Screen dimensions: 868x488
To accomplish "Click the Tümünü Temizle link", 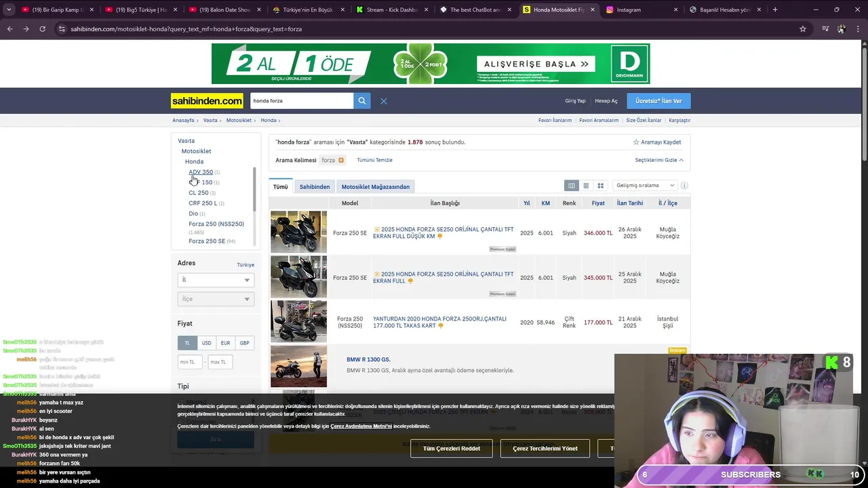I will coord(374,160).
